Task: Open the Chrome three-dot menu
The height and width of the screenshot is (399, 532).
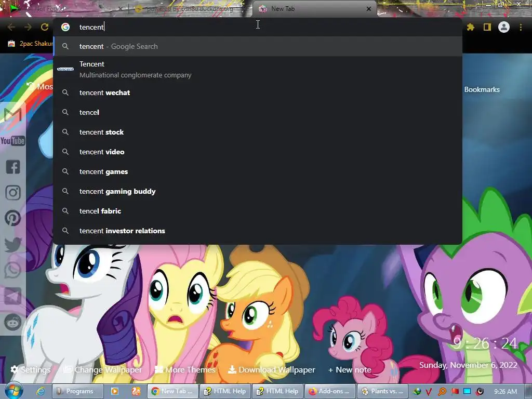Action: (x=521, y=27)
